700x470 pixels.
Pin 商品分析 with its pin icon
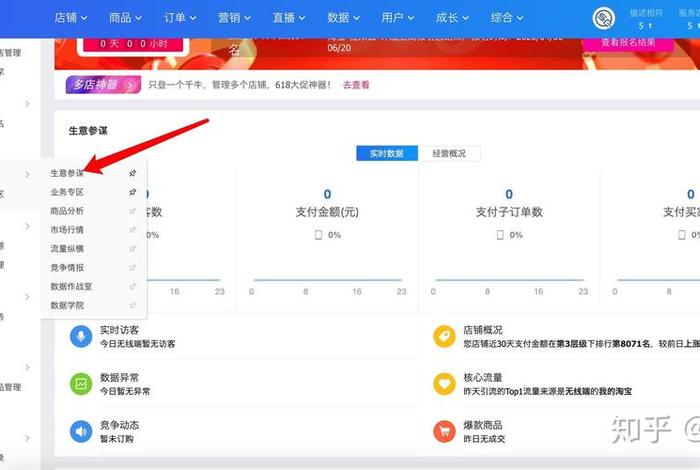coord(133,211)
